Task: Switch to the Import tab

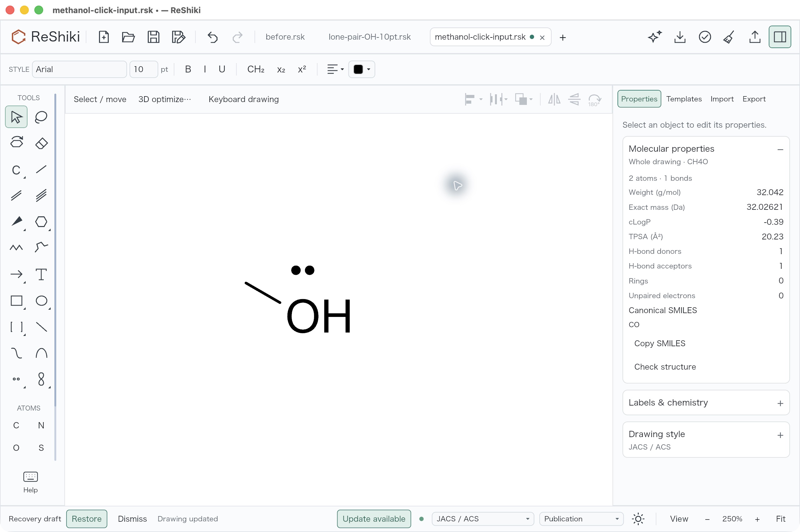Action: [x=722, y=99]
